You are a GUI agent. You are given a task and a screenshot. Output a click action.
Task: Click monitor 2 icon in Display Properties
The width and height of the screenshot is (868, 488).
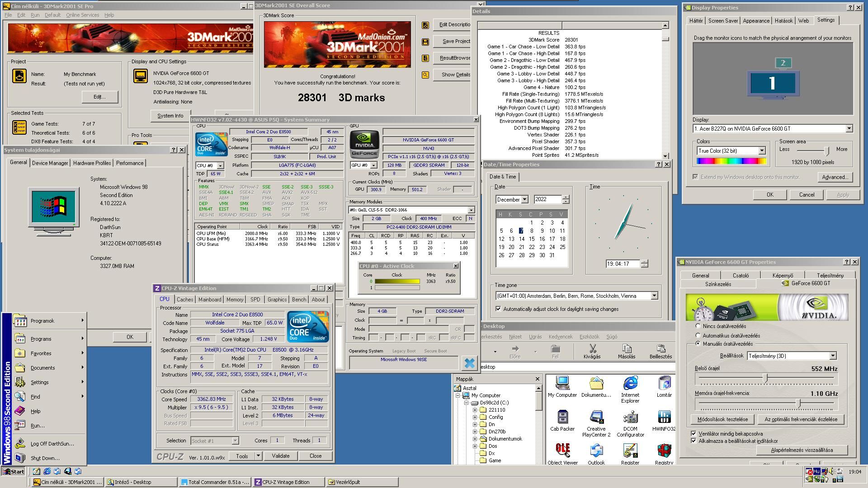coord(783,63)
